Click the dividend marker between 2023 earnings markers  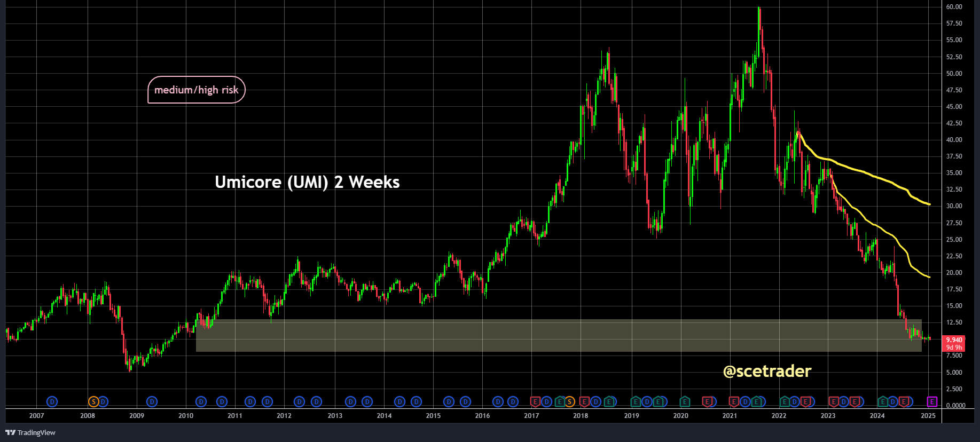[843, 401]
